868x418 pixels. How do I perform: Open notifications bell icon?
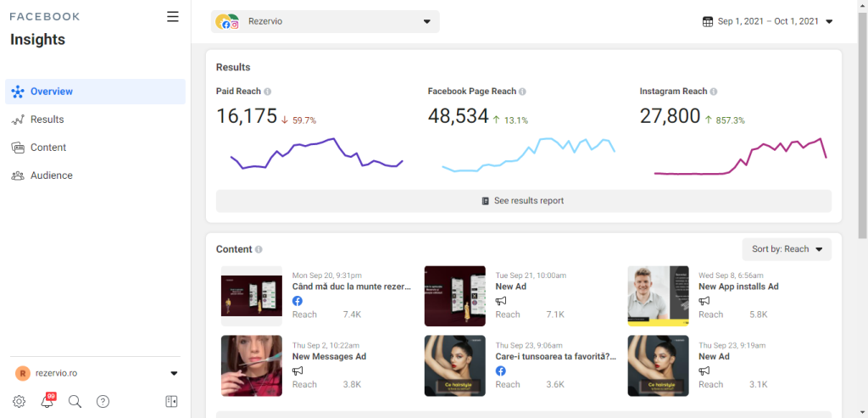(x=47, y=402)
